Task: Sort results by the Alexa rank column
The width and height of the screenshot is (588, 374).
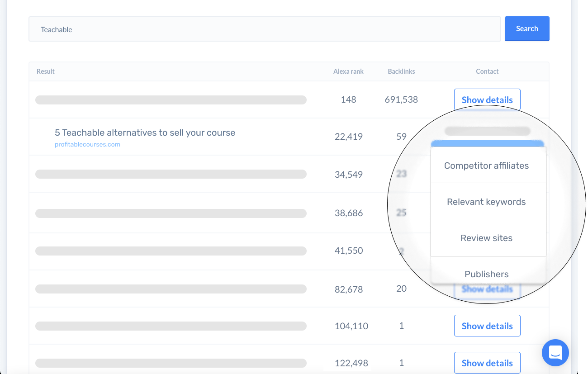Action: (348, 71)
